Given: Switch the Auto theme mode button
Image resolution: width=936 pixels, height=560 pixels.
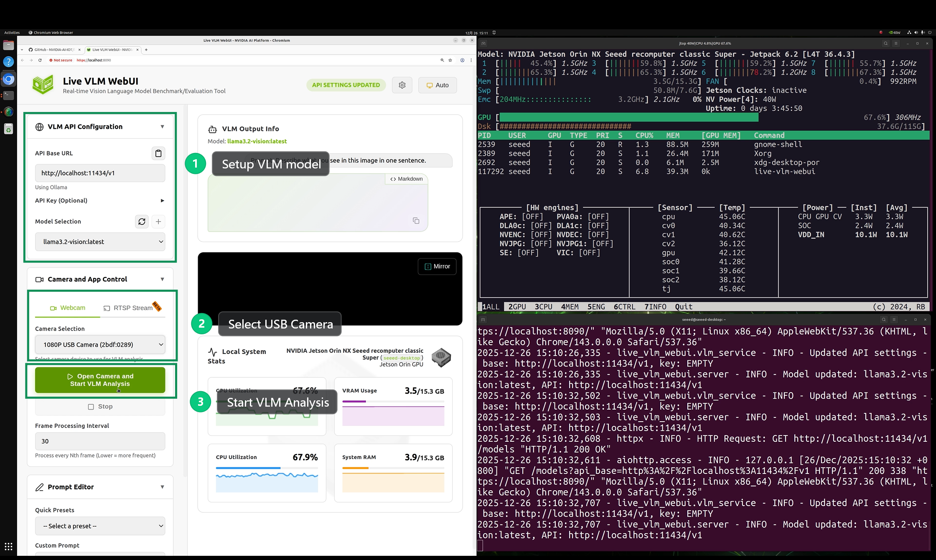Looking at the screenshot, I should click(x=437, y=85).
